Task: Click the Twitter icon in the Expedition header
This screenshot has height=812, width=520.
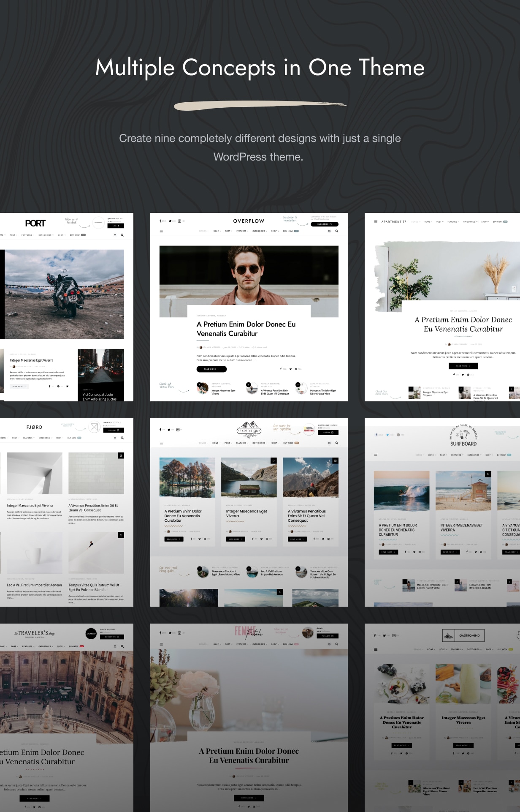Action: (169, 430)
